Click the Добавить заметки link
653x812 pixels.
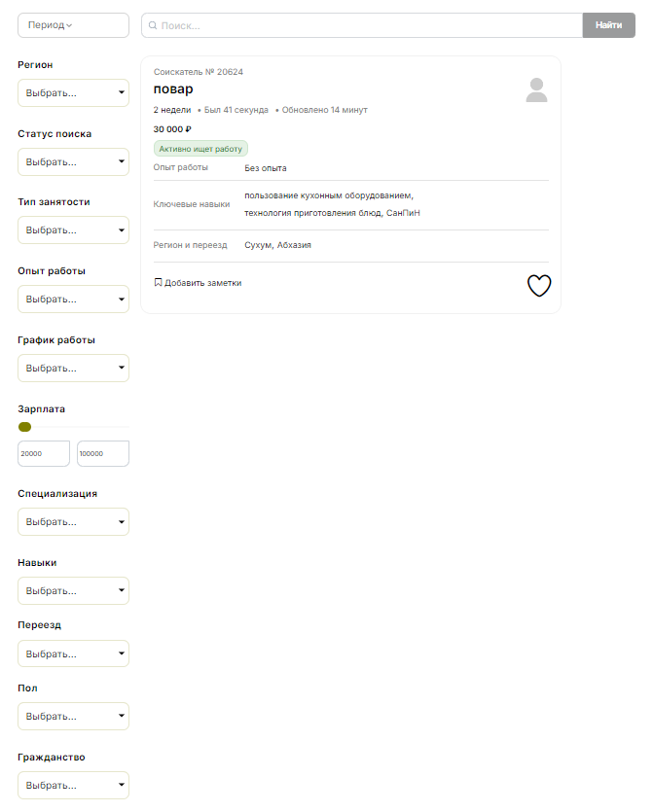(x=202, y=283)
